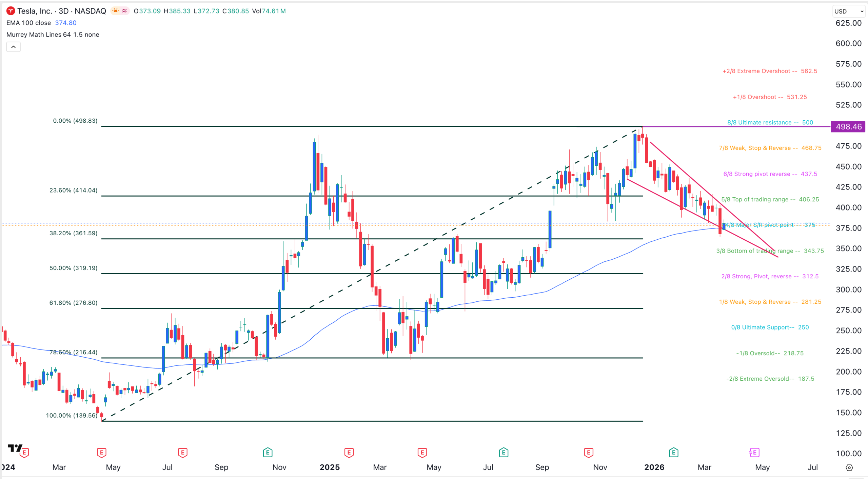868x479 pixels.
Task: Click the 61.80% (276.80) Fibonacci label
Action: (74, 303)
